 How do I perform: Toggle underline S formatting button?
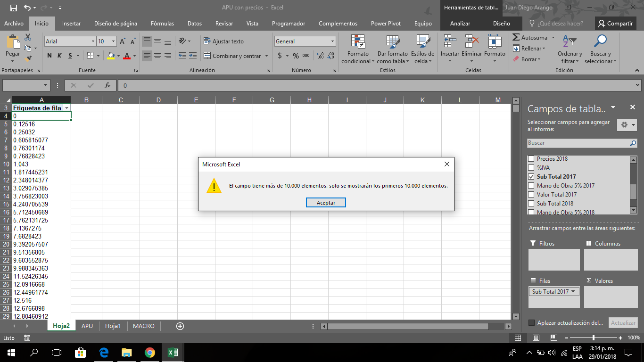pyautogui.click(x=71, y=56)
